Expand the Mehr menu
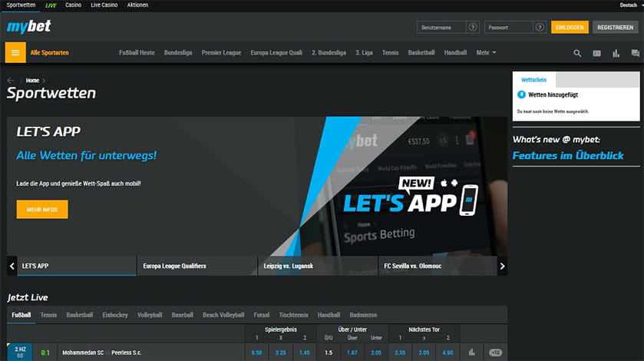 point(487,53)
